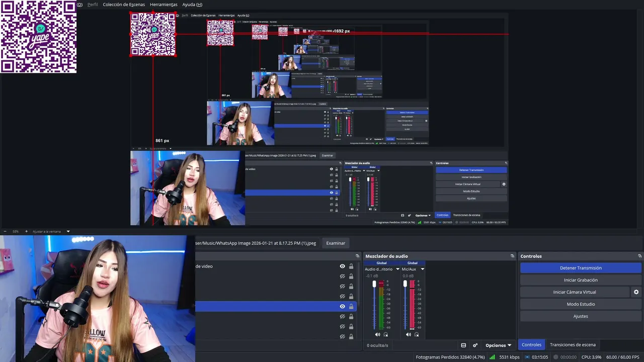Viewport: 644px width, 362px height.
Task: Lock the source directly above the highlighted row
Action: [351, 297]
